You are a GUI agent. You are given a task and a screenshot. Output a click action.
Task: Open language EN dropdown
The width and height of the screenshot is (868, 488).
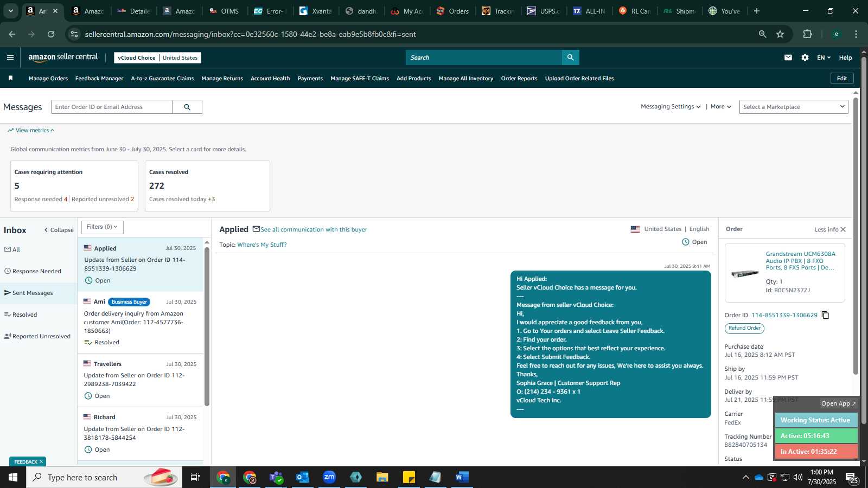click(x=824, y=57)
